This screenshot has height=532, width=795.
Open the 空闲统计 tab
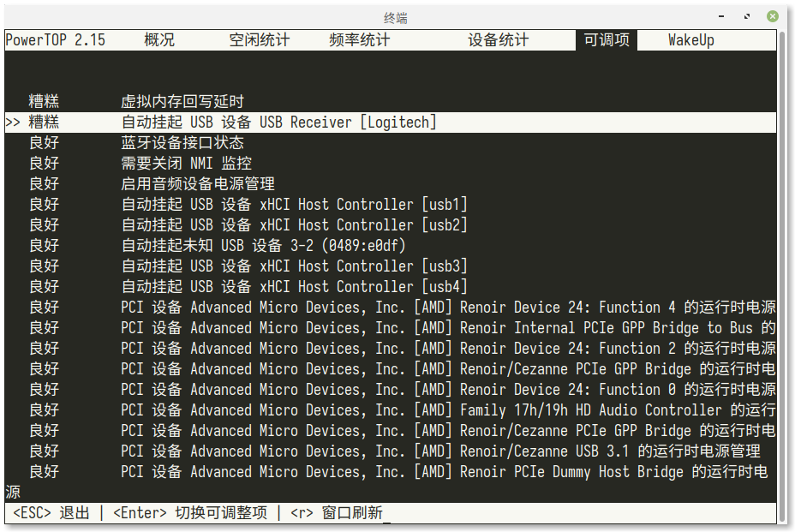pos(259,40)
